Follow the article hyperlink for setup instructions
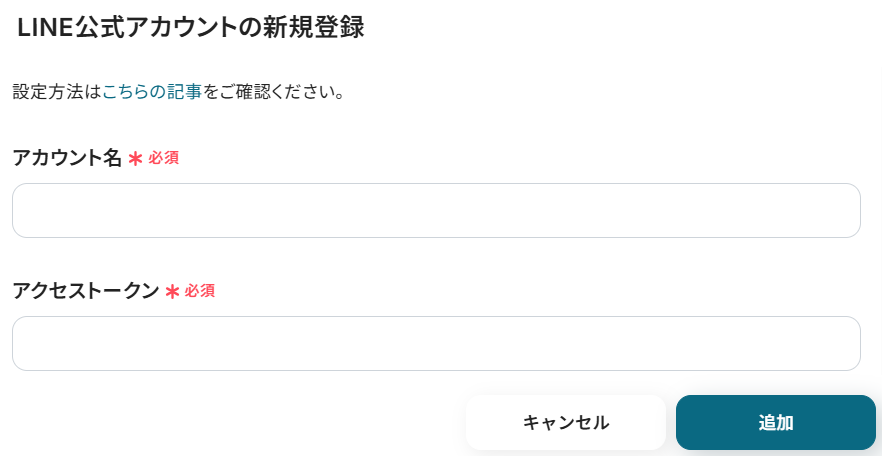 pyautogui.click(x=151, y=92)
